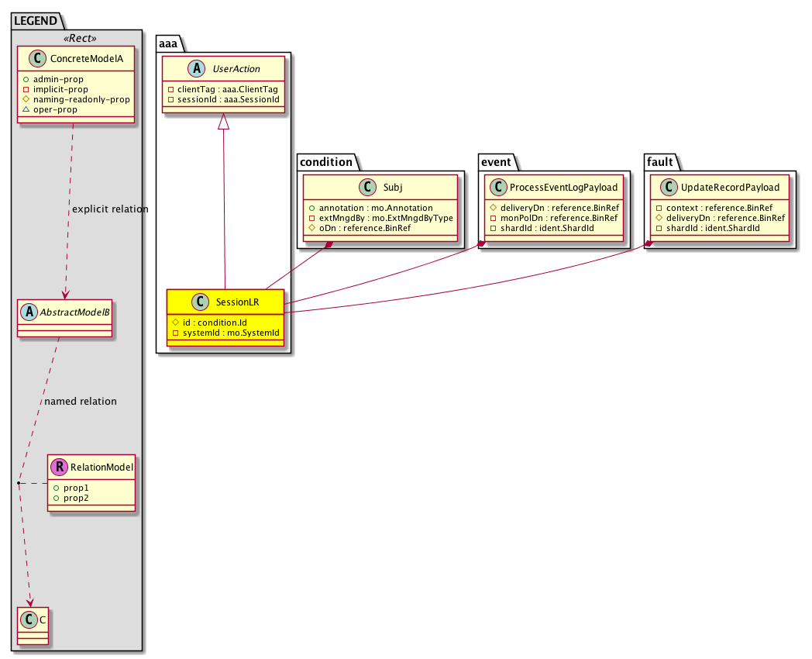Click the 'named relation' label
This screenshot has height=659, width=812.
pyautogui.click(x=81, y=402)
